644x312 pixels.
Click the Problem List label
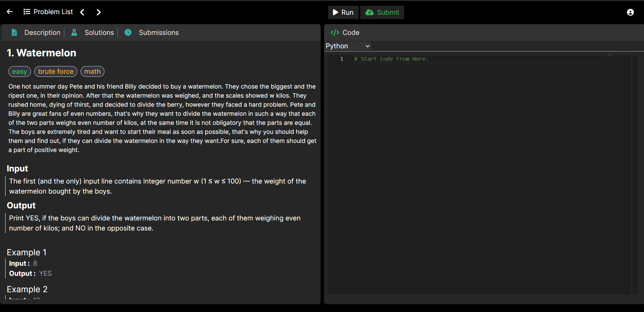click(x=53, y=12)
